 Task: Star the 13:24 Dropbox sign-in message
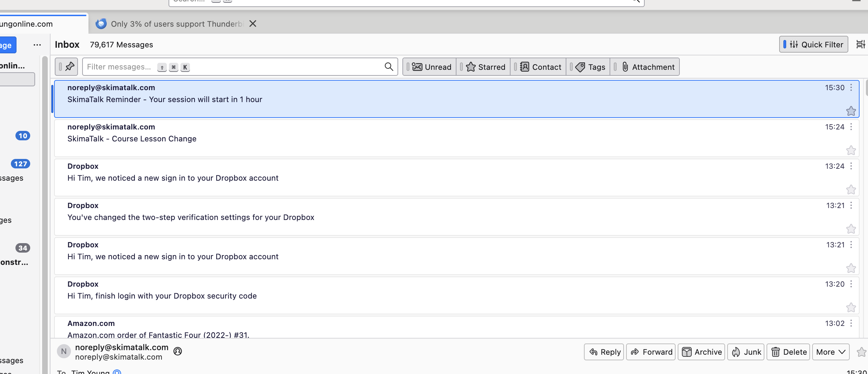click(851, 190)
